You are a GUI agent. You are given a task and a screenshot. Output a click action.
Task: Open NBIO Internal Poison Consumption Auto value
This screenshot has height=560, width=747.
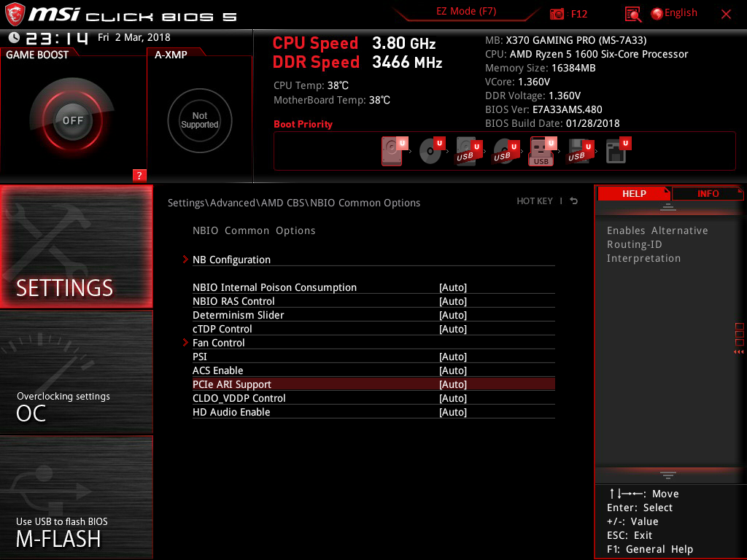pyautogui.click(x=452, y=287)
